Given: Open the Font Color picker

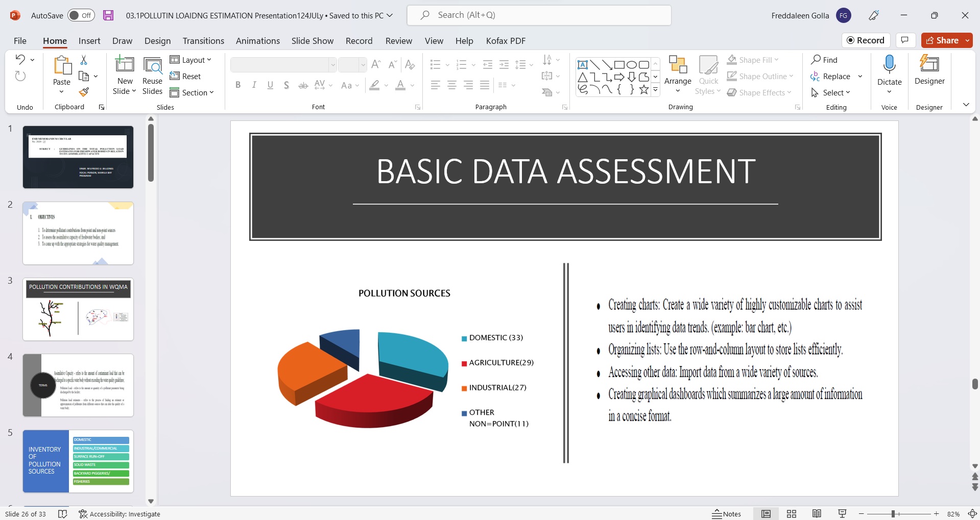Looking at the screenshot, I should coord(400,85).
